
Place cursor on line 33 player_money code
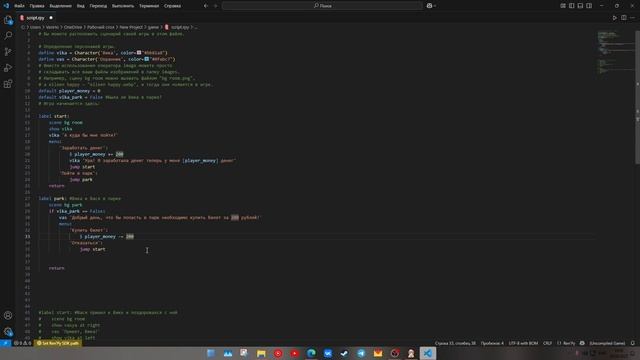point(107,237)
